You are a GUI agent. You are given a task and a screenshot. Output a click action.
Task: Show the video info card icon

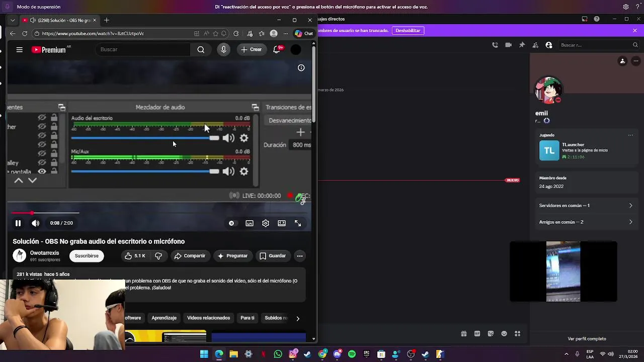[x=301, y=68]
